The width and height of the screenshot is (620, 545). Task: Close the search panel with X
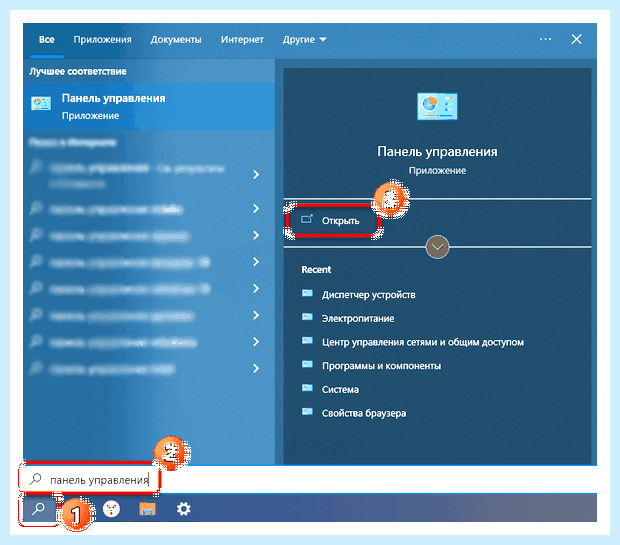coord(577,39)
